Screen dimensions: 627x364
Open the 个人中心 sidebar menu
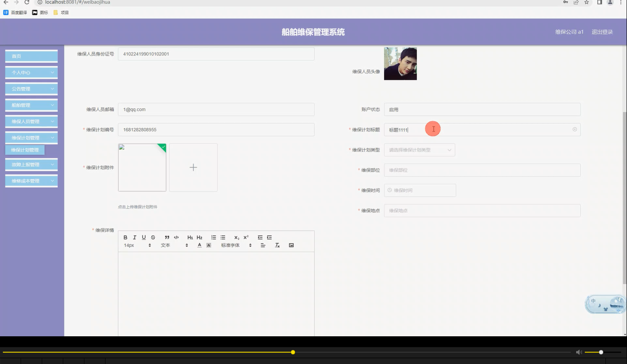click(31, 72)
